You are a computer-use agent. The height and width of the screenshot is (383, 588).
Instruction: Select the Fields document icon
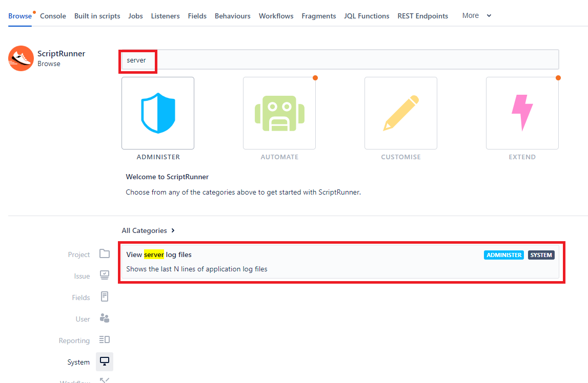[105, 296]
